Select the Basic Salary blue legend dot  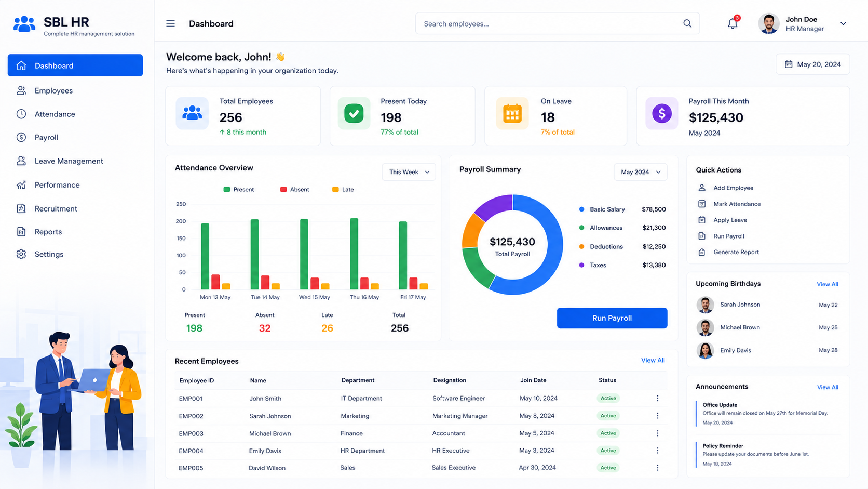coord(581,209)
